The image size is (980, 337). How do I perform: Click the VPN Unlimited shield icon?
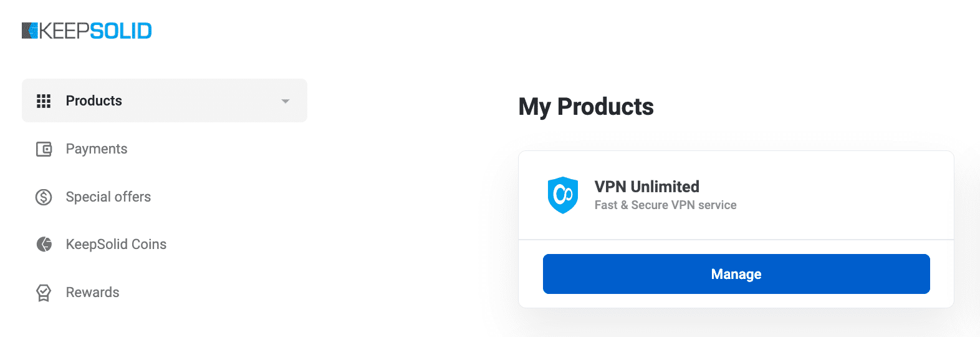[563, 195]
